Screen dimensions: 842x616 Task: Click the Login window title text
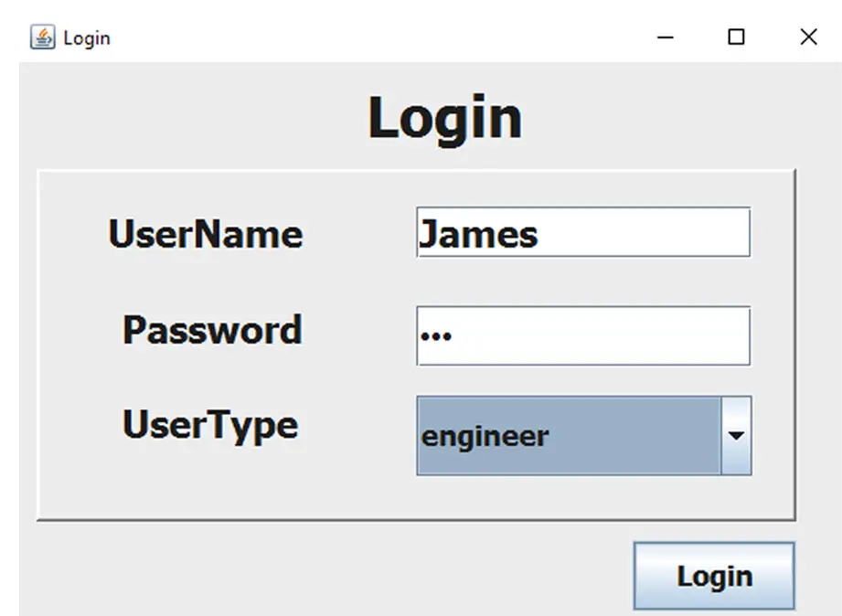tap(86, 37)
